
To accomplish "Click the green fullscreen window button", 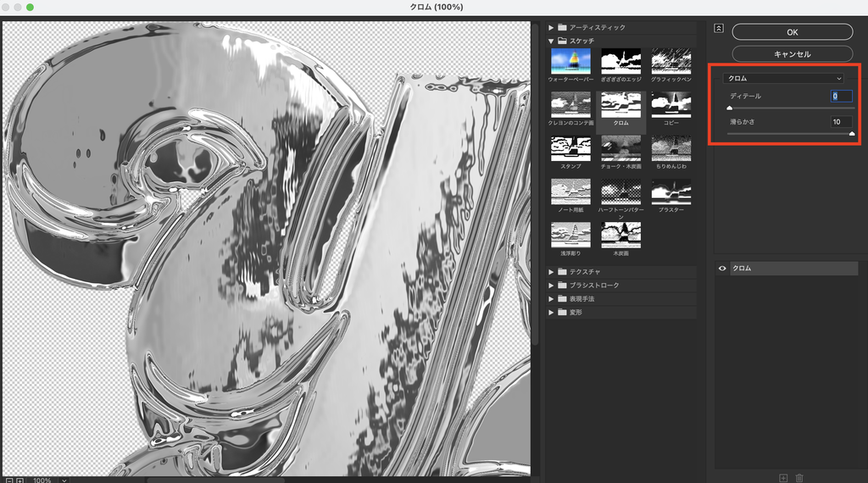I will [x=30, y=7].
